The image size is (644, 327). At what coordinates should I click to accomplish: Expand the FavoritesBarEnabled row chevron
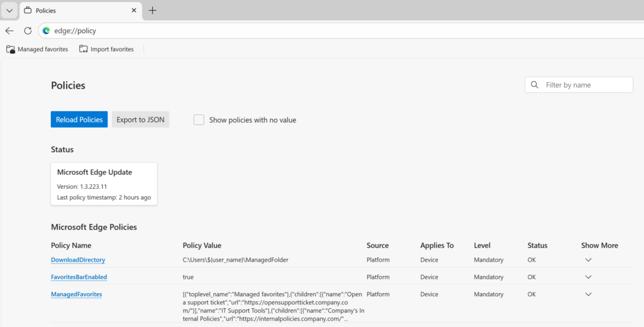tap(588, 277)
